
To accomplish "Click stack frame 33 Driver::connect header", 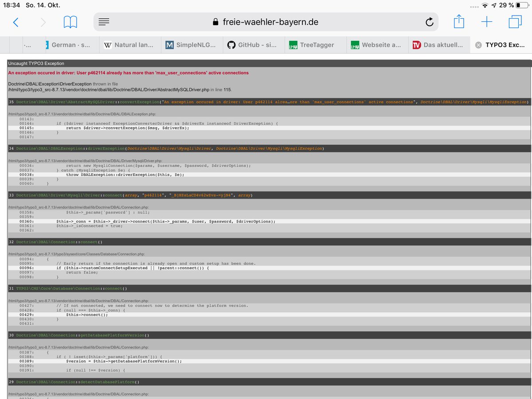I will 269,195.
